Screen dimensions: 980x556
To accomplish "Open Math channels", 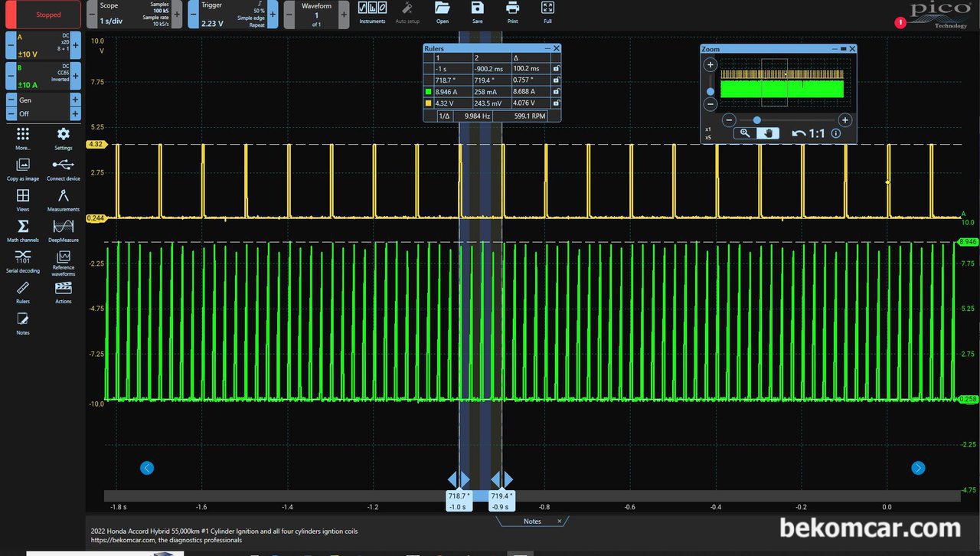I will point(23,230).
